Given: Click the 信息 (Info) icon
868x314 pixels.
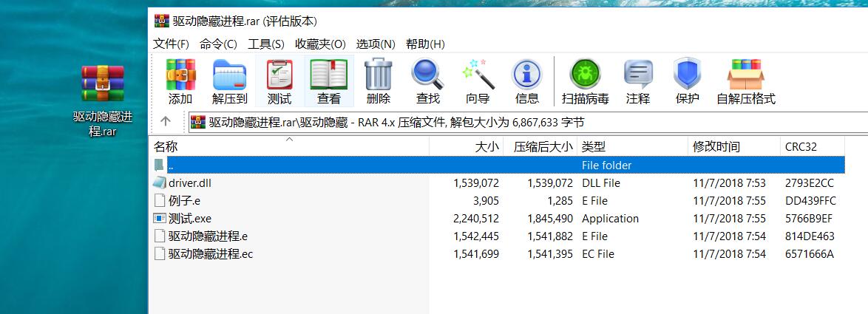Looking at the screenshot, I should 526,75.
